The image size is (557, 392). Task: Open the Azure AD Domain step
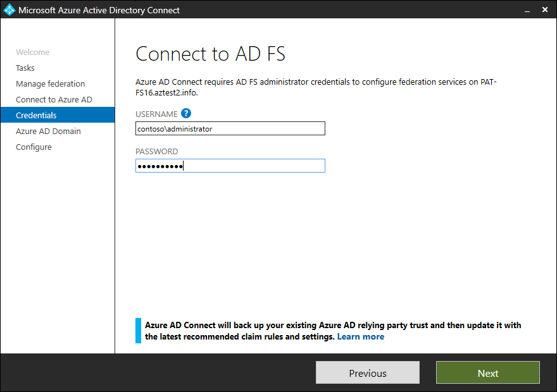coord(47,131)
